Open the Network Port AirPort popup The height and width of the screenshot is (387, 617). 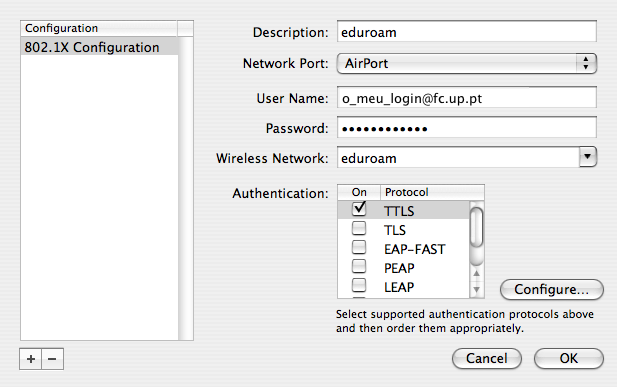(467, 63)
